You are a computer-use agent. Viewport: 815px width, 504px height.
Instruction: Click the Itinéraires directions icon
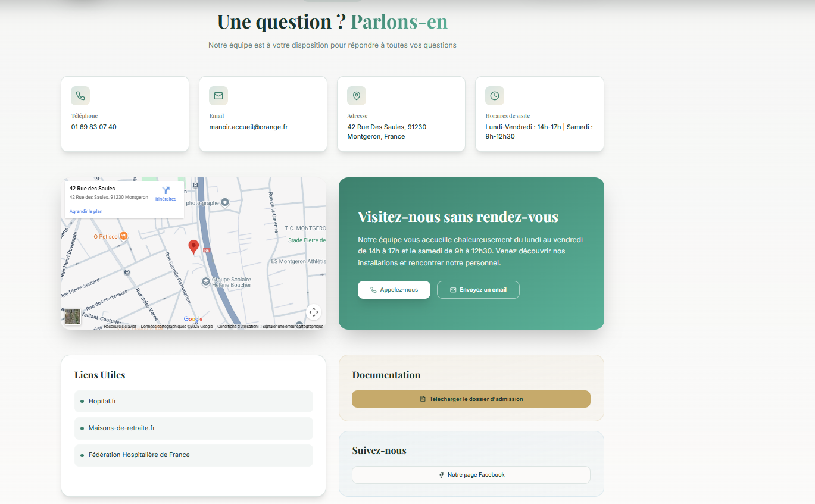pyautogui.click(x=166, y=190)
